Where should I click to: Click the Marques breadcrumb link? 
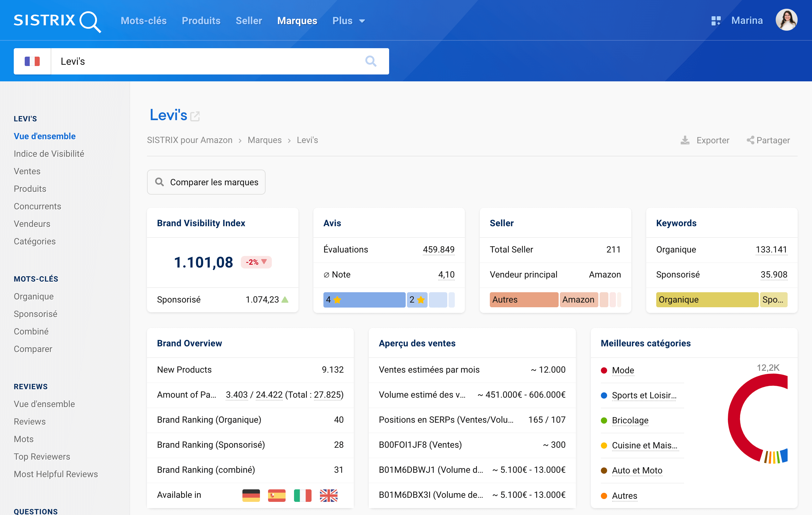pyautogui.click(x=264, y=140)
